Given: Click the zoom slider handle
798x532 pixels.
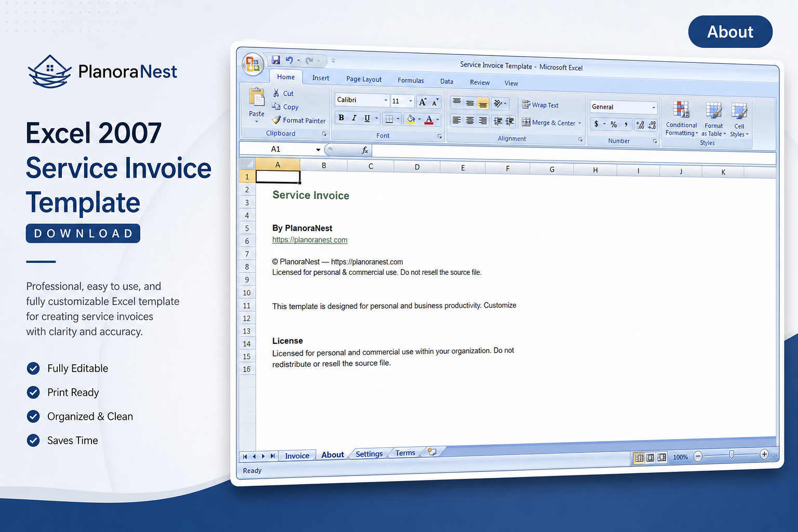Looking at the screenshot, I should [731, 455].
